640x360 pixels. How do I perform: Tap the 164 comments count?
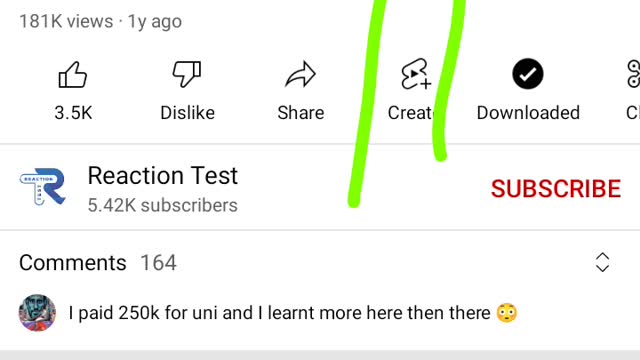[158, 262]
